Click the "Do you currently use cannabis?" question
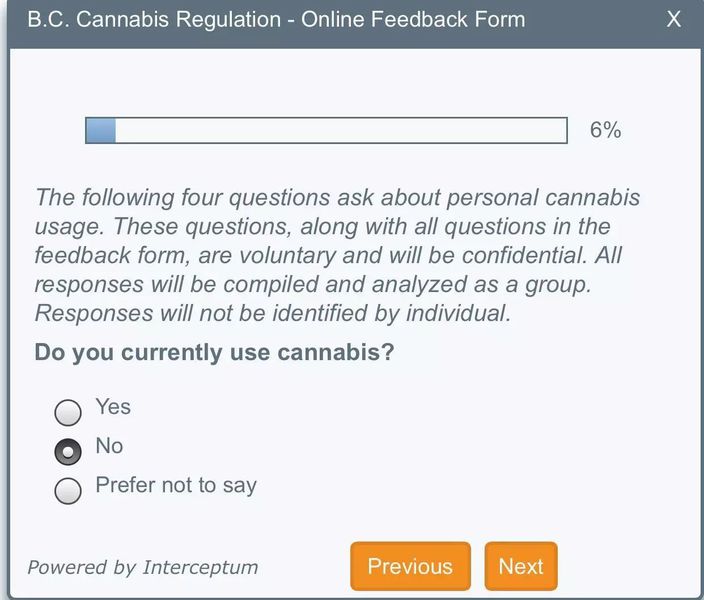Screen dimensions: 704x600 click(x=214, y=353)
